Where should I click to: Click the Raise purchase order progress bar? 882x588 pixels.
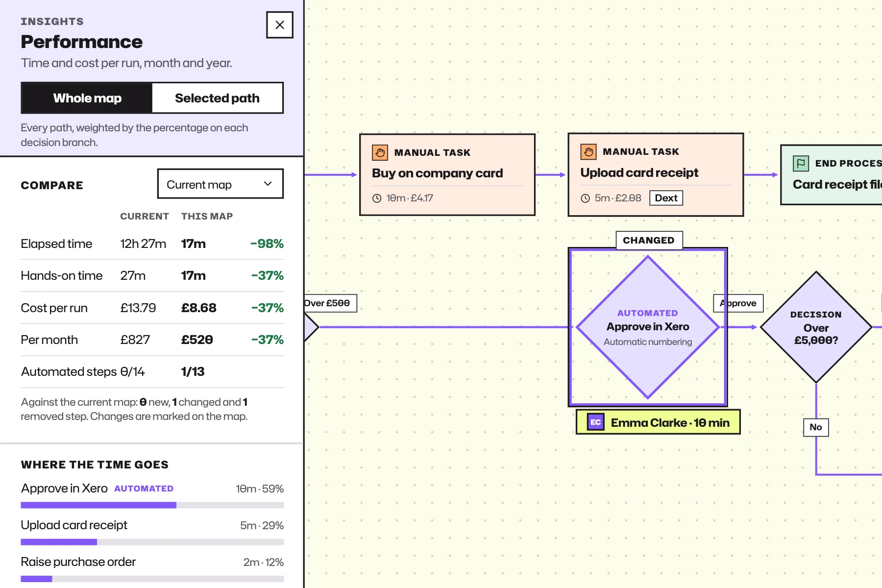pos(152,579)
